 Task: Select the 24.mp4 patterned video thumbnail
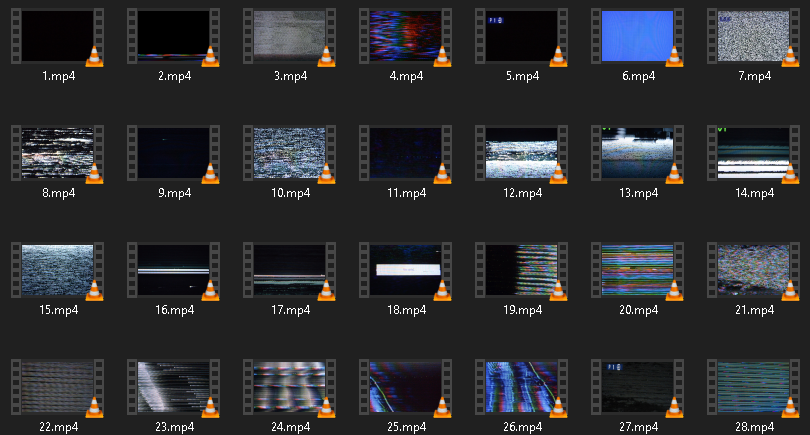pyautogui.click(x=289, y=386)
